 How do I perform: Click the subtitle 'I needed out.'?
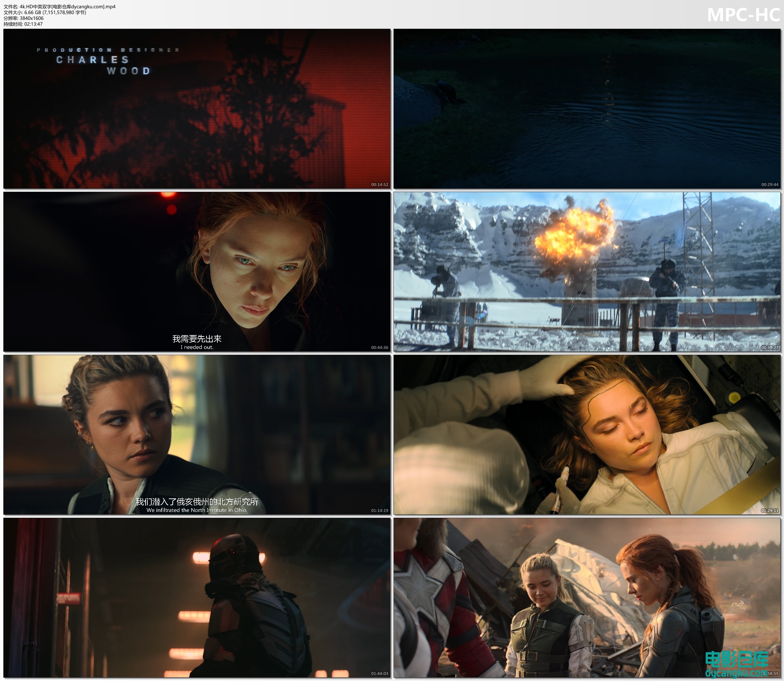pos(197,347)
